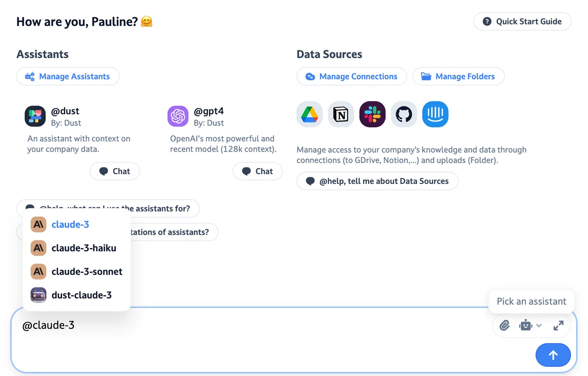Open Manage Folders
This screenshot has width=588, height=376.
(458, 77)
